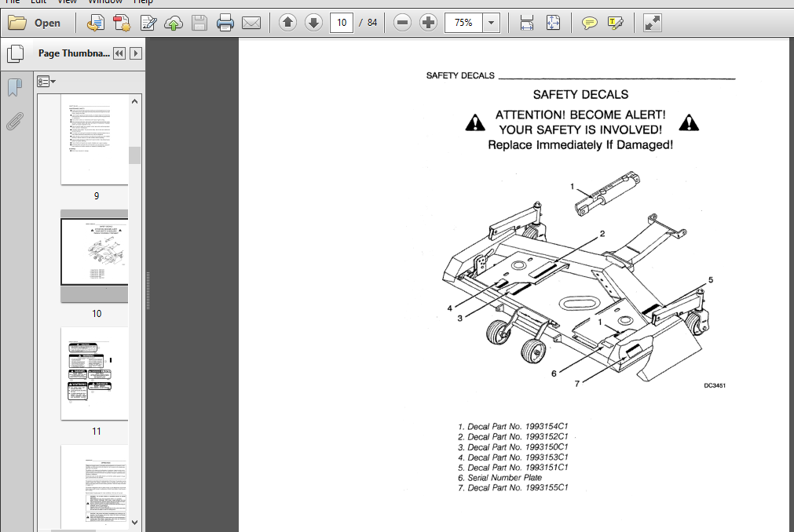Click the Open folder icon
794x532 pixels.
point(17,23)
